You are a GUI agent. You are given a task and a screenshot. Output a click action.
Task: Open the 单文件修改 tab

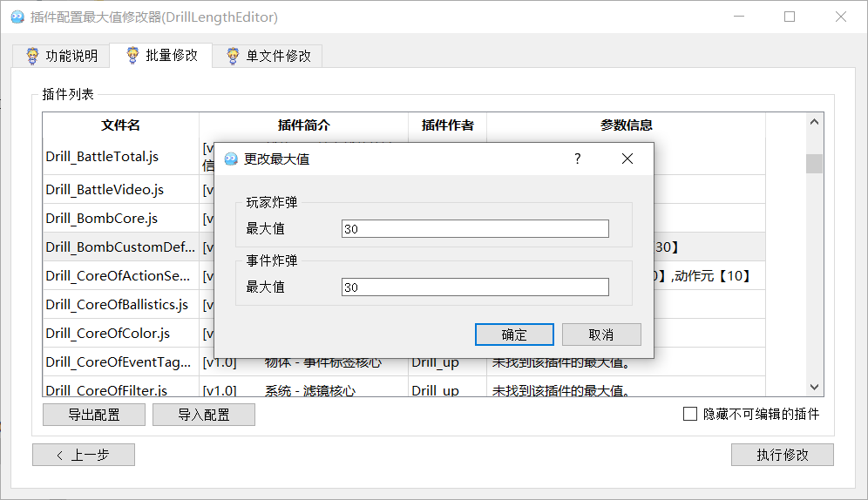pyautogui.click(x=268, y=56)
